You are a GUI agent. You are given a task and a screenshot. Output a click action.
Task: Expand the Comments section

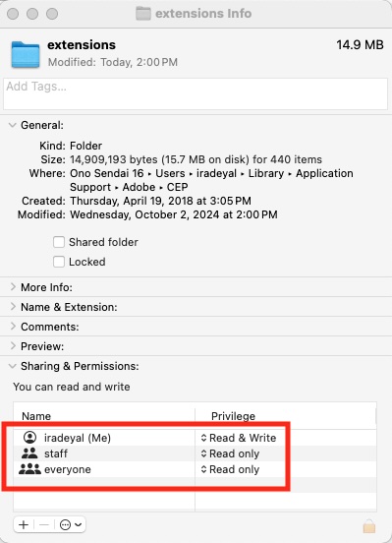[13, 327]
